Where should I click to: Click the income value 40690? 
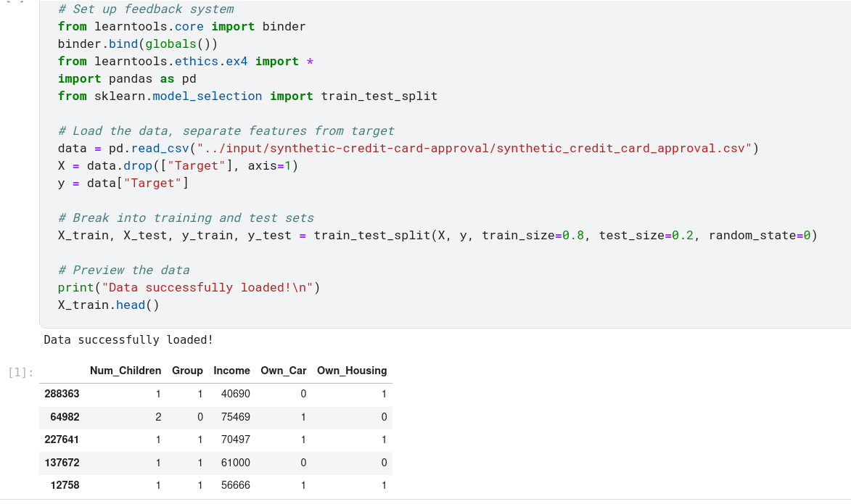[x=235, y=394]
